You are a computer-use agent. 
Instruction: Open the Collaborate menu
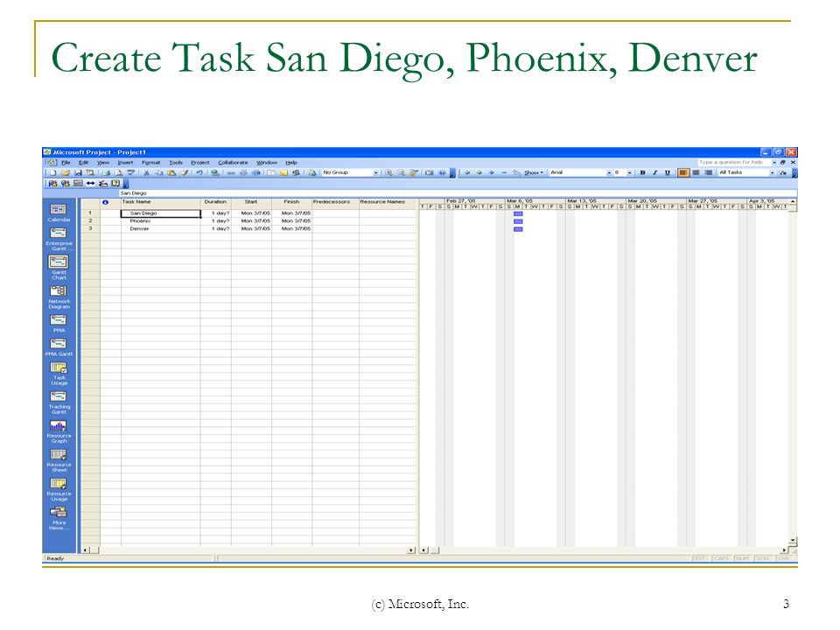click(x=233, y=163)
